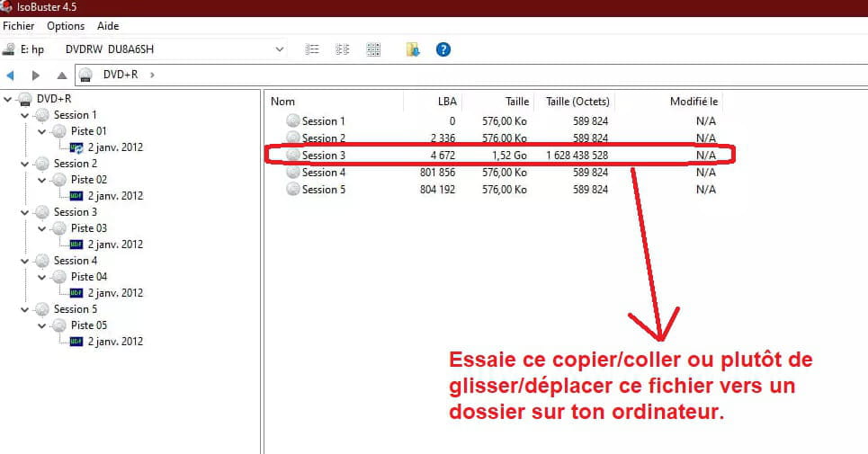Click the IsoBuster application icon in title bar
868x454 pixels.
pos(6,6)
